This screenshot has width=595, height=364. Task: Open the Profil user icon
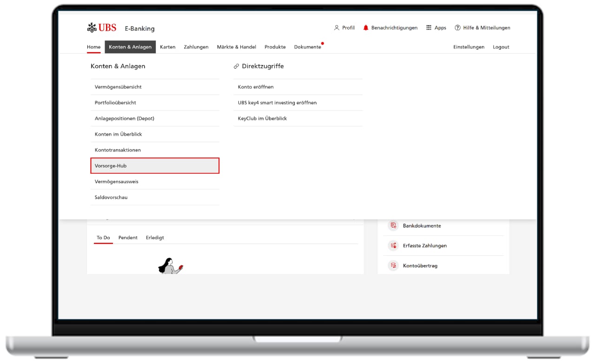click(337, 28)
